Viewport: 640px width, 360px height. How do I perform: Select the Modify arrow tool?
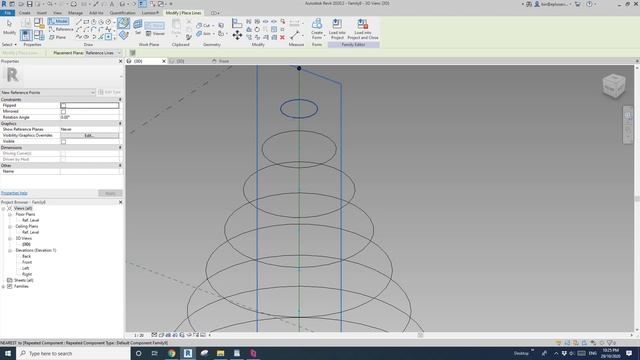tap(9, 27)
